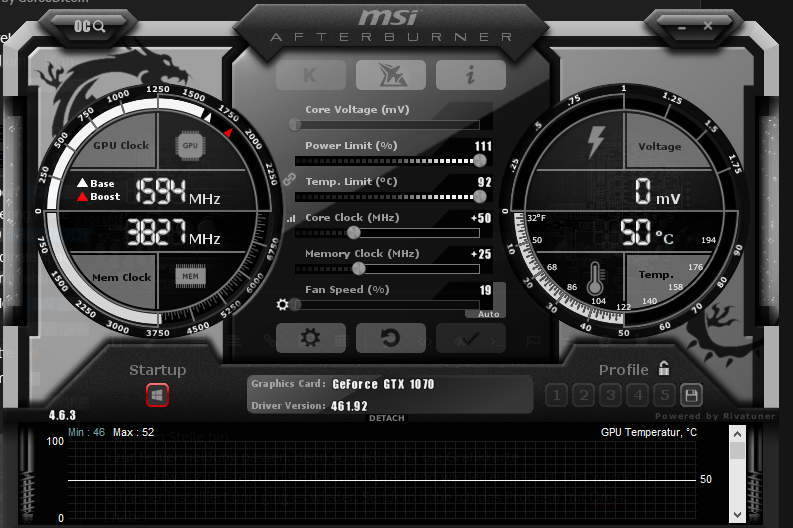793x528 pixels.
Task: Click the fighter jet logo button
Action: [390, 75]
